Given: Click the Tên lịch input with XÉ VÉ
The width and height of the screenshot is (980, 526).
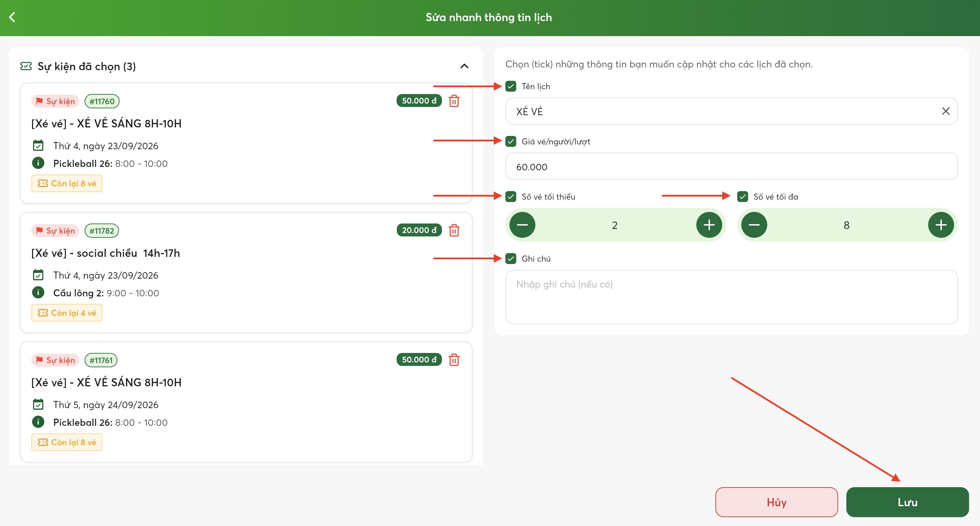Looking at the screenshot, I should pyautogui.click(x=731, y=111).
